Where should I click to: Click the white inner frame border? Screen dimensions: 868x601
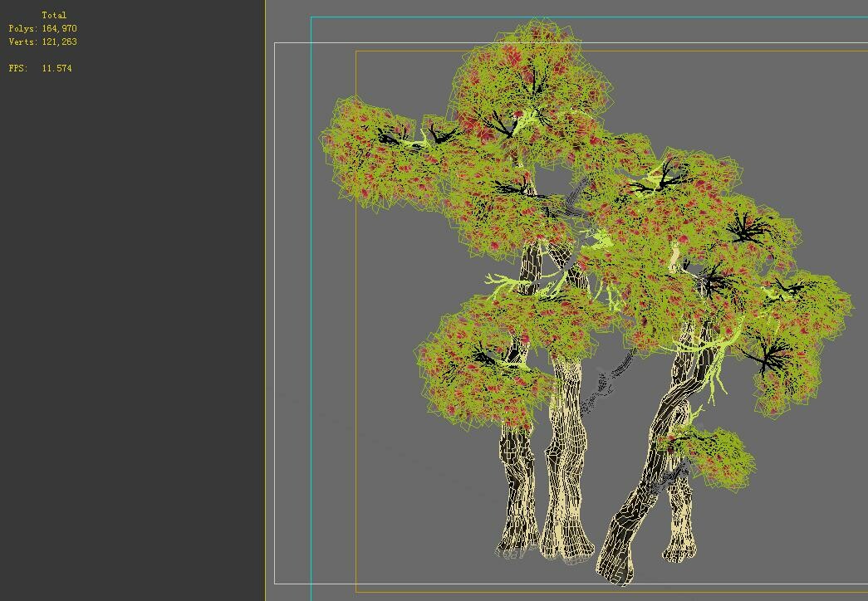pyautogui.click(x=274, y=332)
